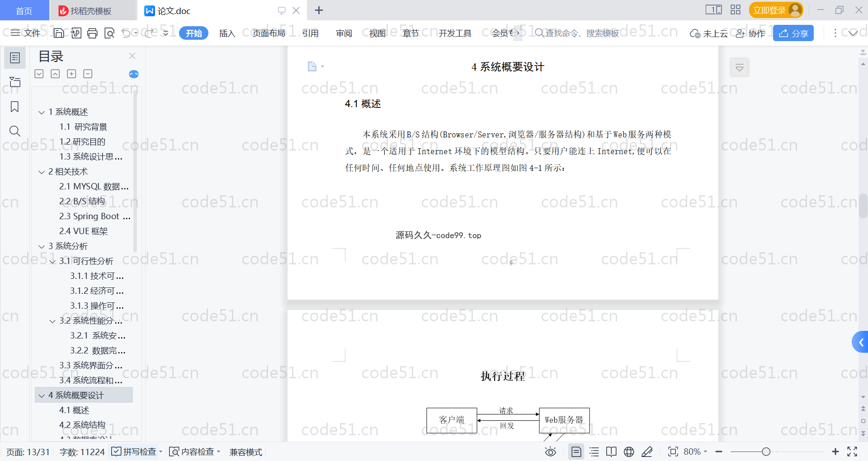Viewport: 868px width, 461px height.
Task: Click the apps grid icon in title bar
Action: 736,9
